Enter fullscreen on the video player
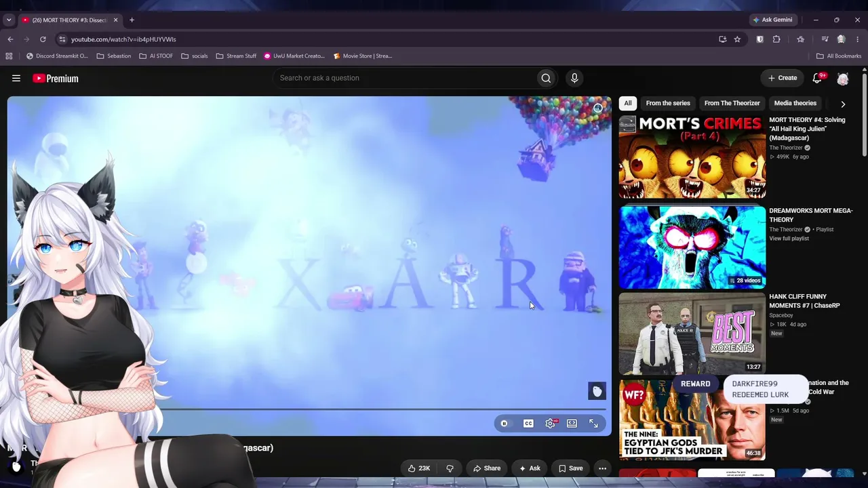Viewport: 868px width, 488px height. point(593,424)
